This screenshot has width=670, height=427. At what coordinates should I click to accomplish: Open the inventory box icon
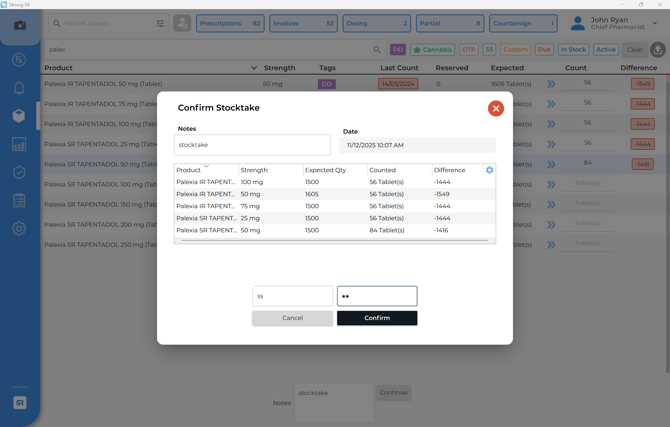pyautogui.click(x=19, y=116)
